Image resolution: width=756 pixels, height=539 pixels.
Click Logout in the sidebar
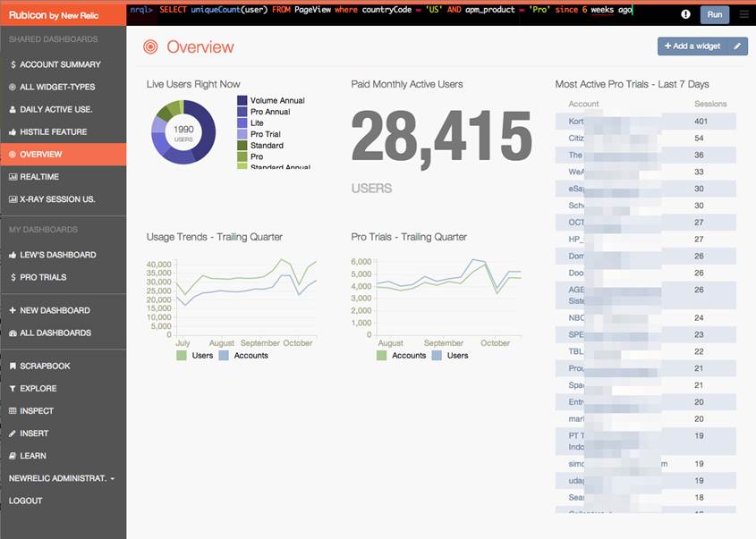coord(26,501)
